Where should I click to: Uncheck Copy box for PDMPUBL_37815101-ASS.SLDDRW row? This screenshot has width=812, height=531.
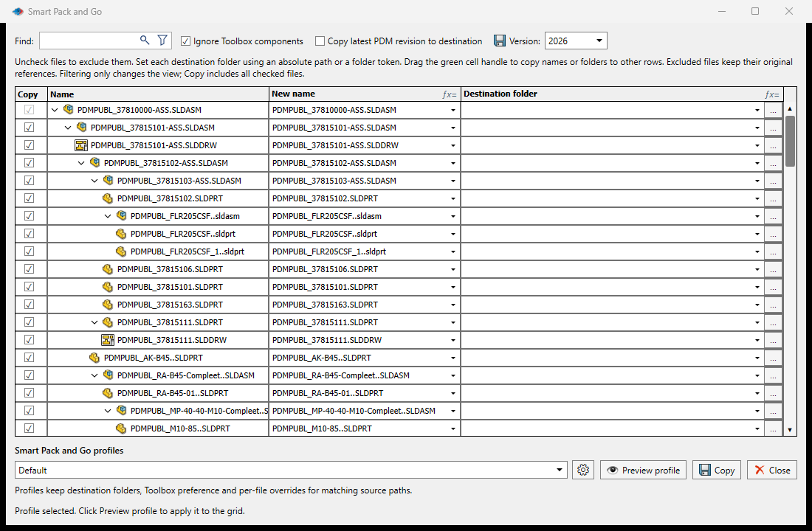29,145
